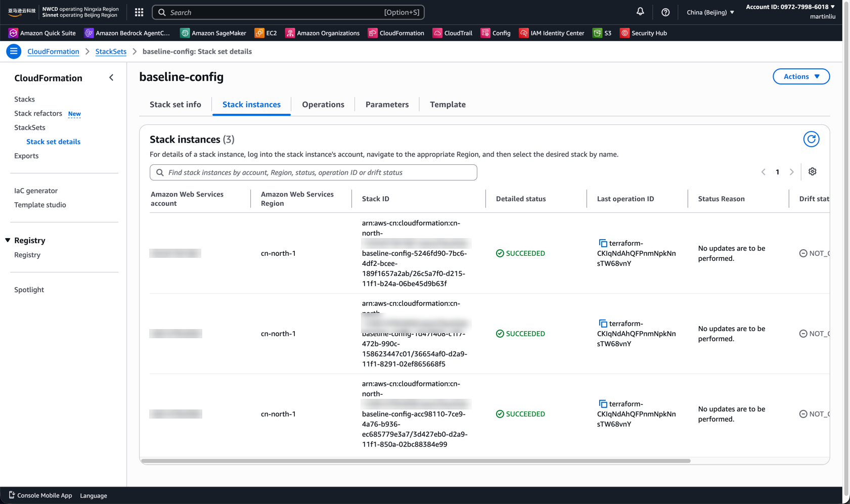Screen dimensions: 850x504
Task: Open Config service shortcut
Action: [x=496, y=33]
